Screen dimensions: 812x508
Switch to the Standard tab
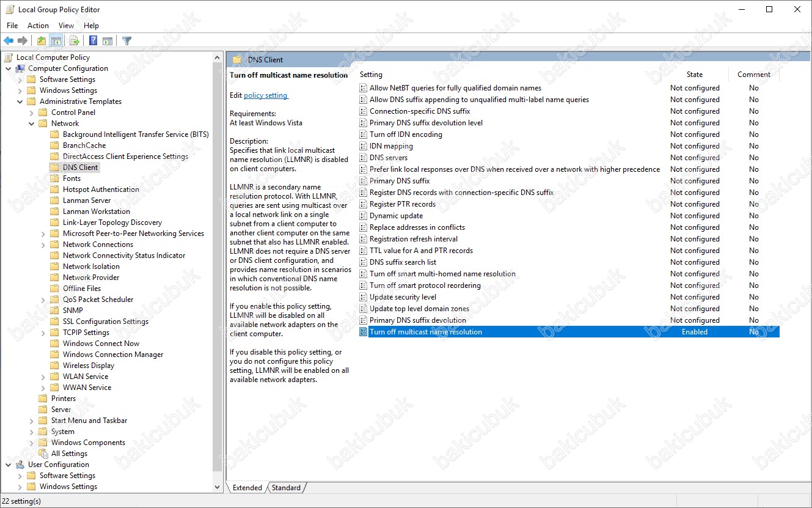(286, 488)
